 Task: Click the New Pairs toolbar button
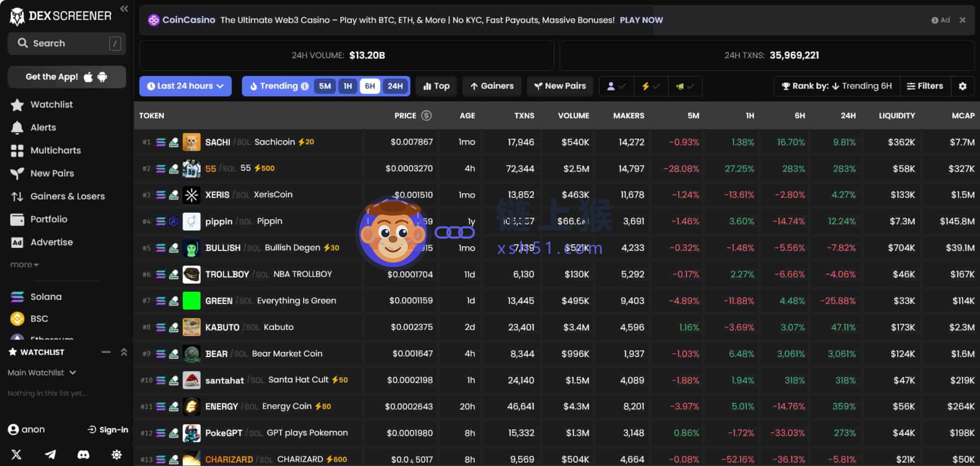pos(560,86)
